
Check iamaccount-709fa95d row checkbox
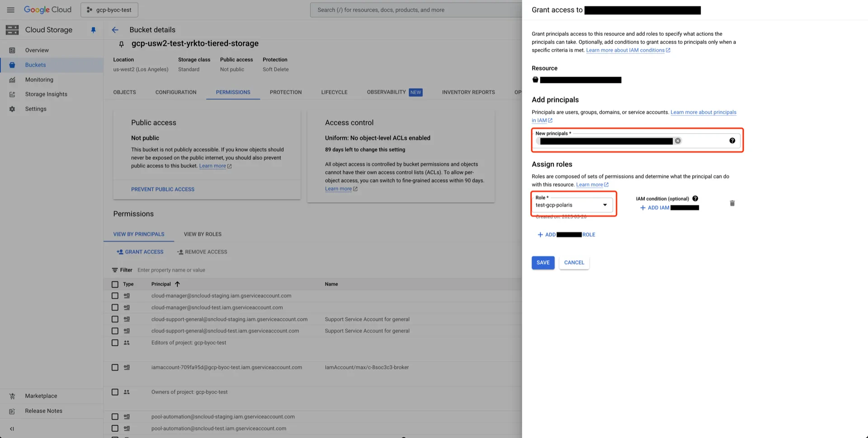(115, 367)
